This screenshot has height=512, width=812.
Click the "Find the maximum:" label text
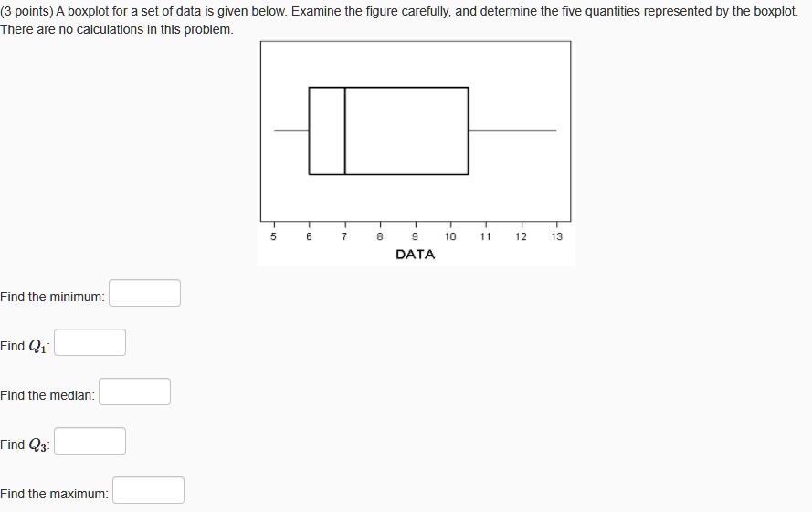coord(55,494)
